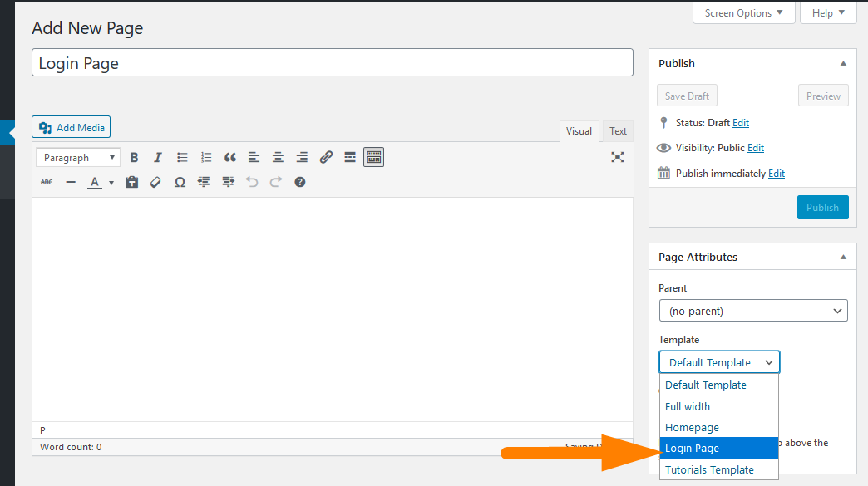The height and width of the screenshot is (486, 868).
Task: Edit the page visibility
Action: (x=756, y=148)
